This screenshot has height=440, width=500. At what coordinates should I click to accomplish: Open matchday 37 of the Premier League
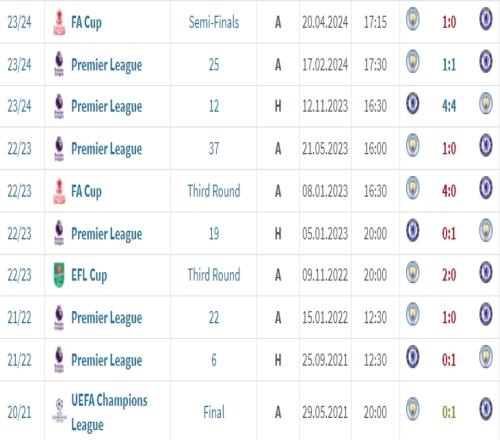coord(214,149)
